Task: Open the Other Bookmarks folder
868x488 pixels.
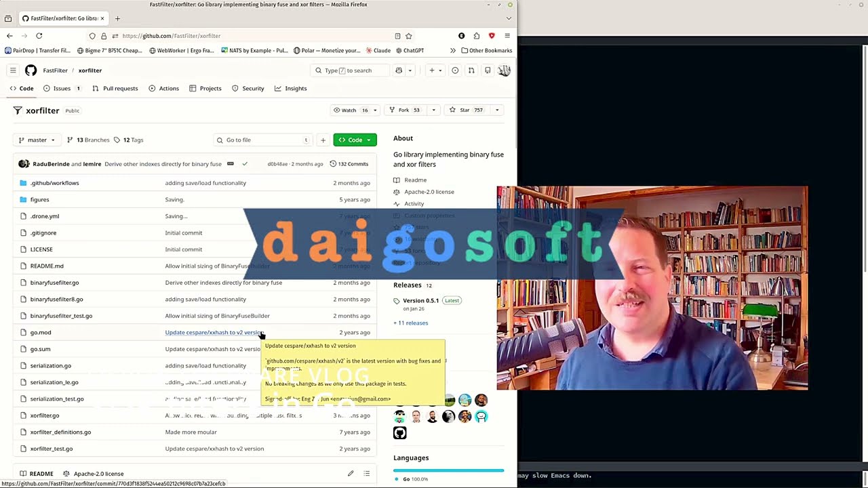Action: (486, 51)
